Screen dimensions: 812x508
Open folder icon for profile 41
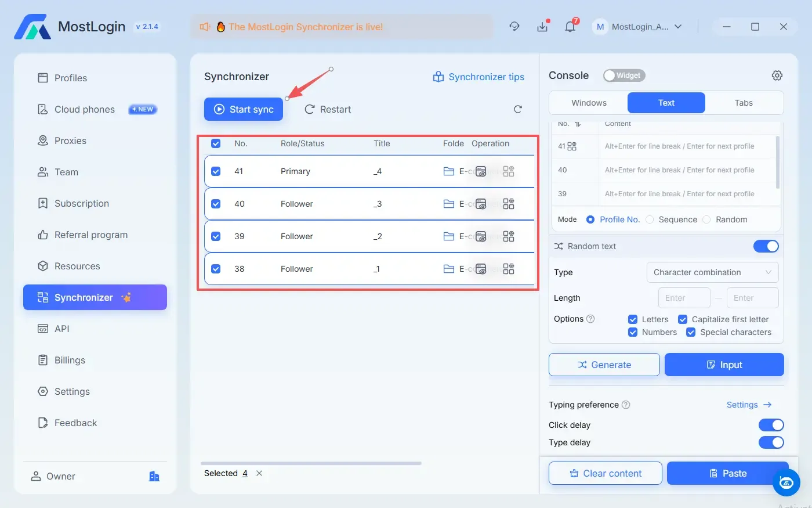pyautogui.click(x=448, y=171)
